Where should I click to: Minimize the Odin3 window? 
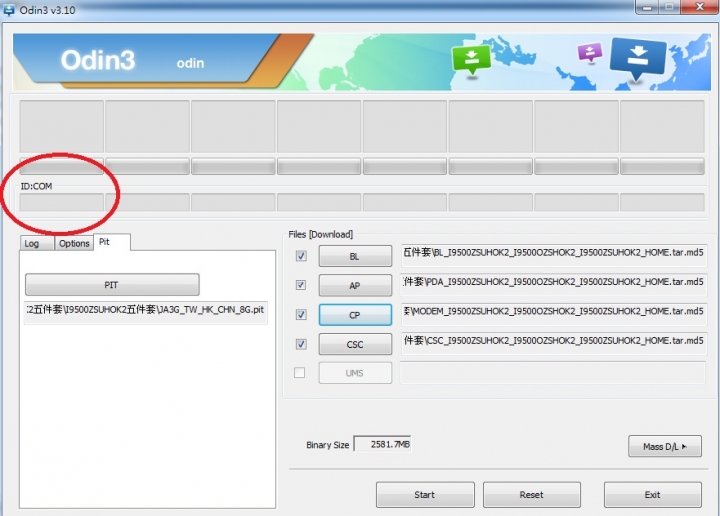click(x=647, y=7)
